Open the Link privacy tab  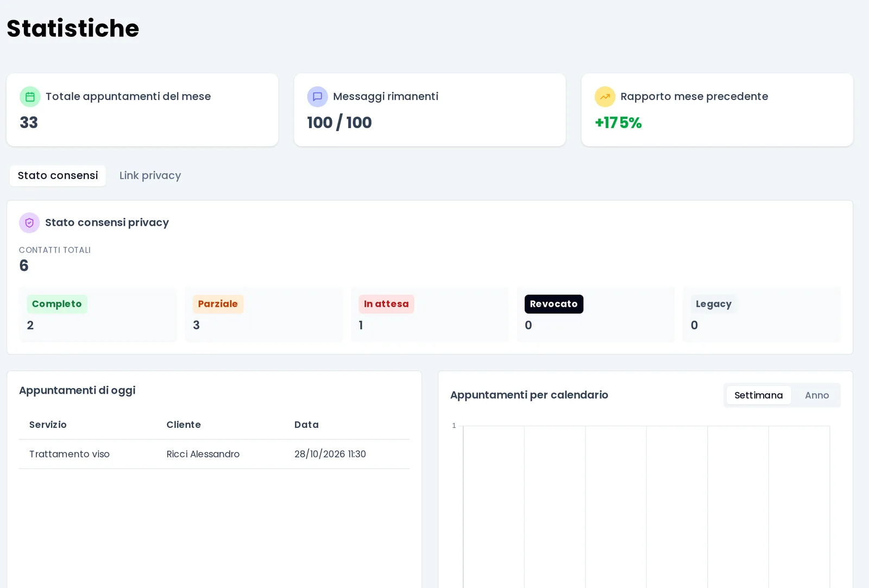[150, 175]
